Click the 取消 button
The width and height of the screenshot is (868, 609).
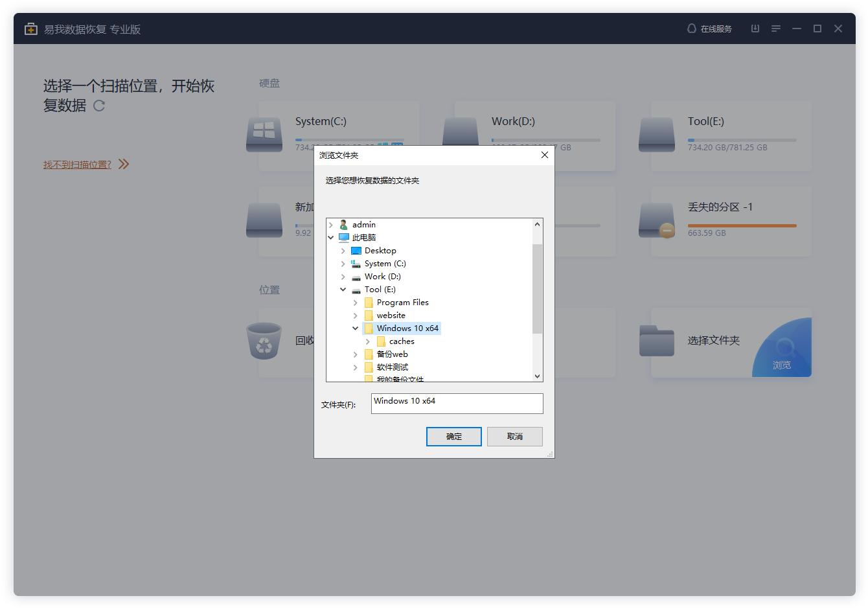pyautogui.click(x=514, y=437)
